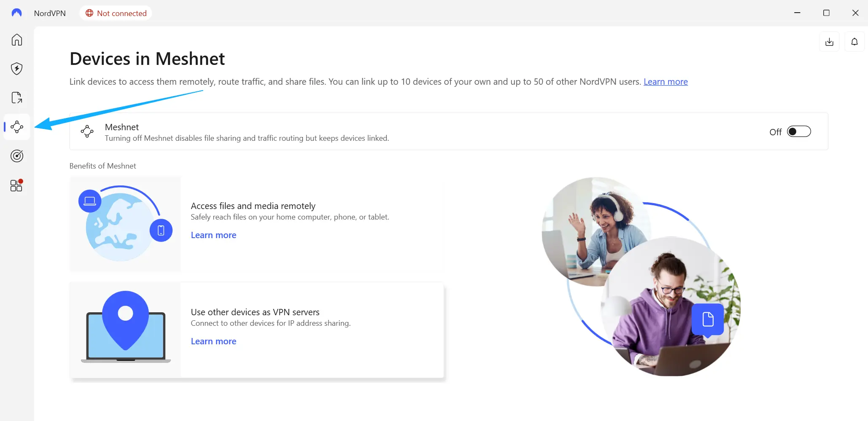This screenshot has height=421, width=868.
Task: Maximize the NordVPN window
Action: (826, 13)
